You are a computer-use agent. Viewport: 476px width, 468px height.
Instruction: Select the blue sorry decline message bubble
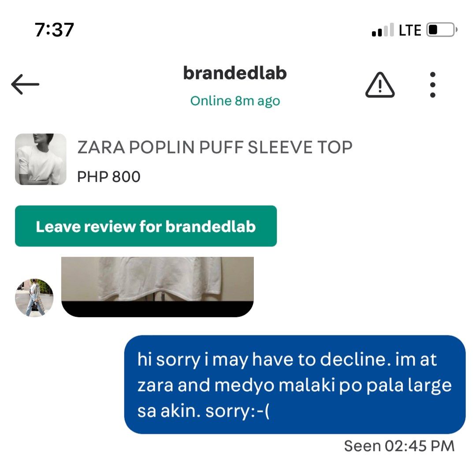coord(295,385)
